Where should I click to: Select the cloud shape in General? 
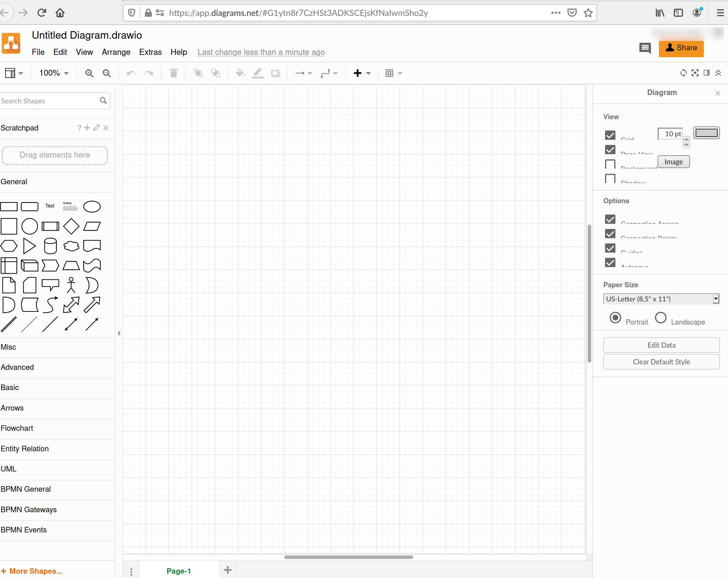71,246
